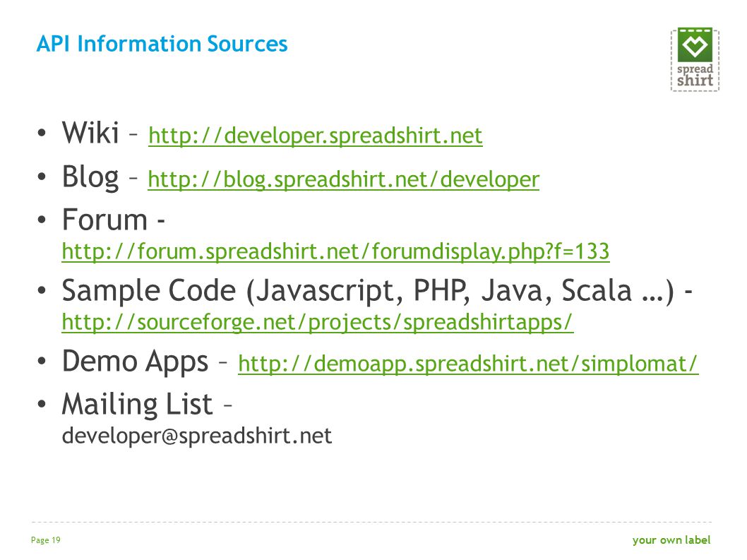Click the Demo Apps bullet label

tap(136, 362)
